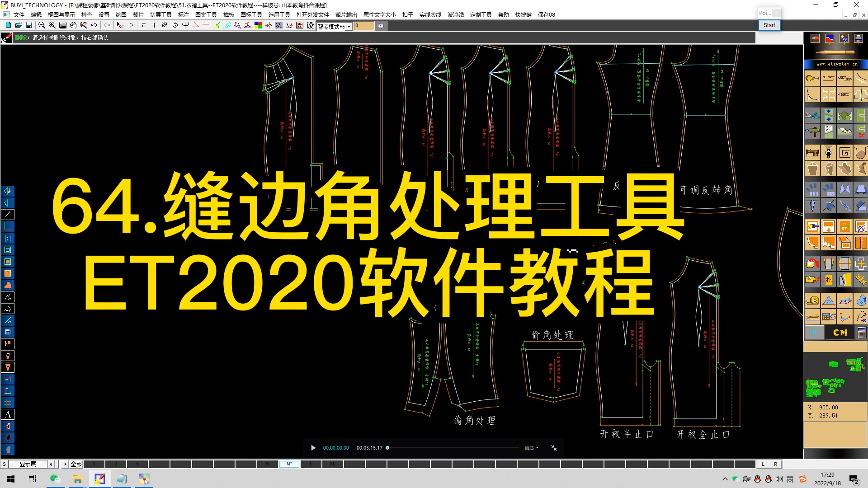This screenshot has width=868, height=488.
Task: Click the R button at bar end
Action: (x=776, y=464)
